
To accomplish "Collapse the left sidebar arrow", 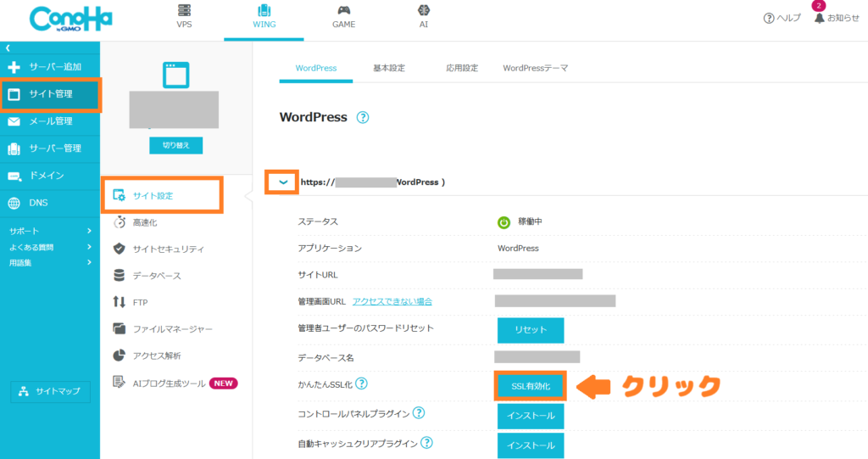I will [x=8, y=48].
